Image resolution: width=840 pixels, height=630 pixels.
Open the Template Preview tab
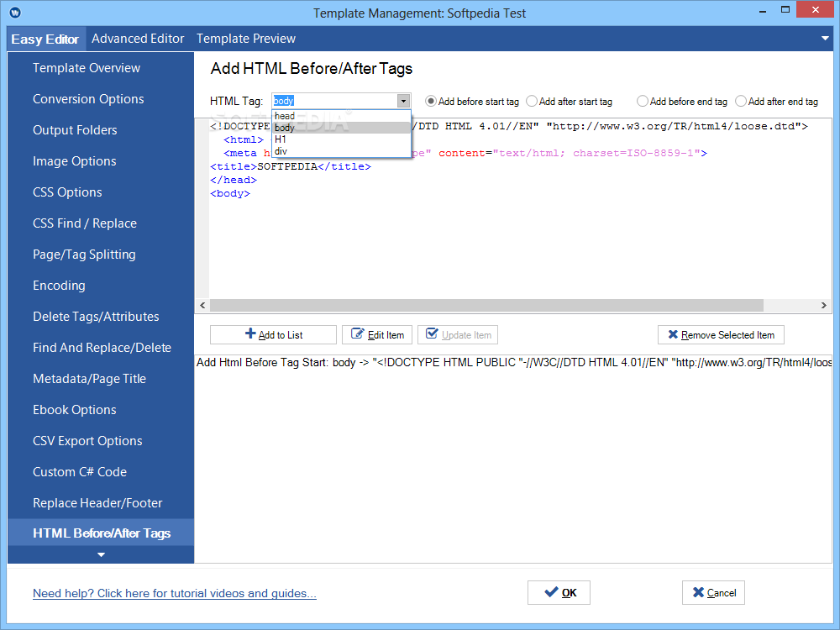pyautogui.click(x=246, y=39)
